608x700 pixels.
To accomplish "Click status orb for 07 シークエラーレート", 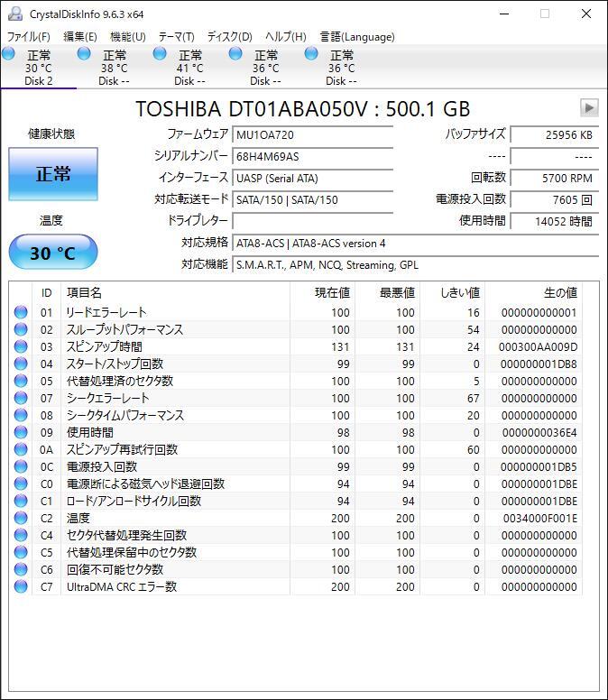I will [x=21, y=398].
